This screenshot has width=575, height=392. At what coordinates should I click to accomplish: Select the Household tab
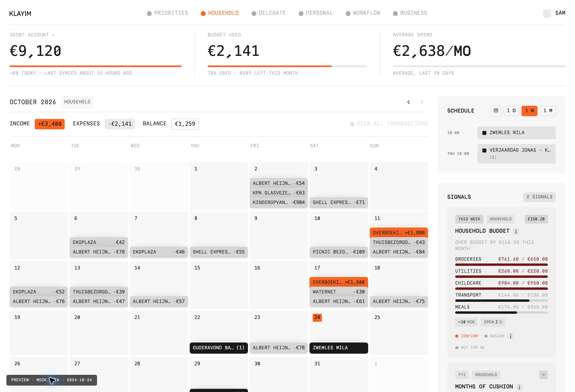point(220,13)
